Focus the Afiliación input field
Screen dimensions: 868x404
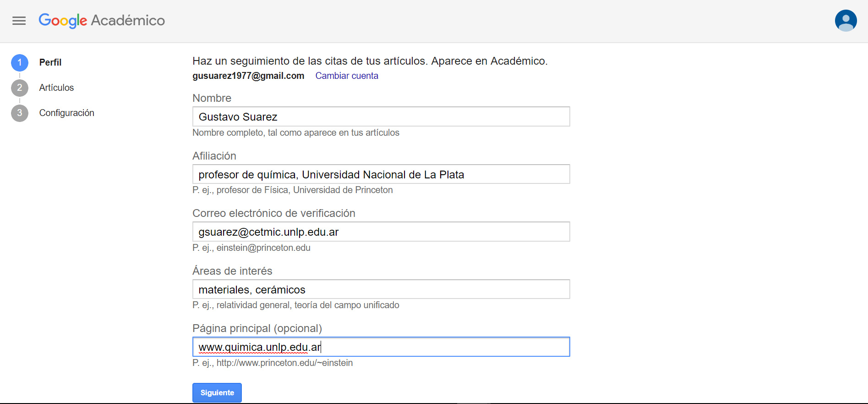(x=381, y=174)
